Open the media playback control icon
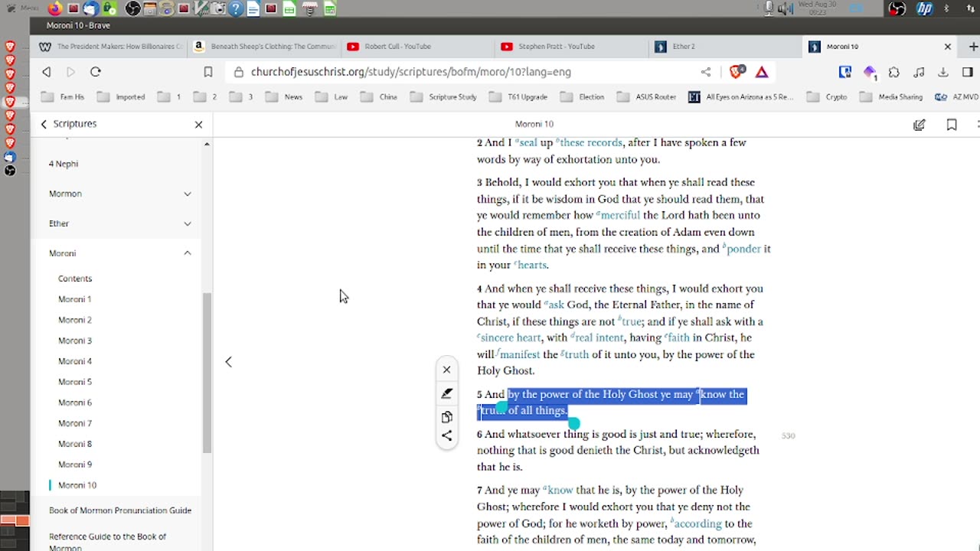 pos(919,72)
